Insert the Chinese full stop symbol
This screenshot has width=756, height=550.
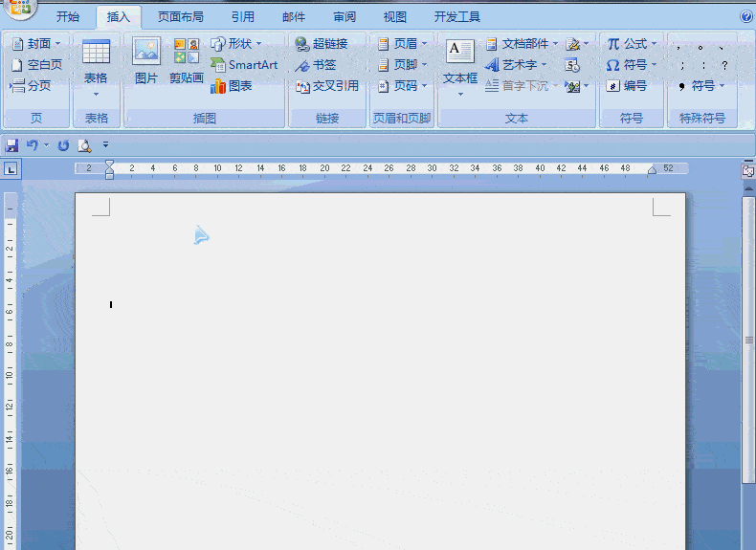coord(700,48)
